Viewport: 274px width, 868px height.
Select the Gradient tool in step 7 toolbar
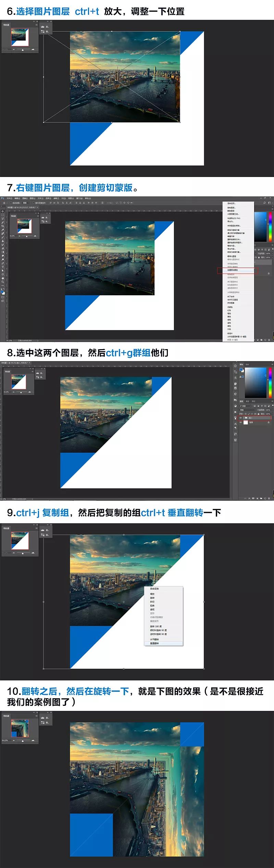coord(3,252)
